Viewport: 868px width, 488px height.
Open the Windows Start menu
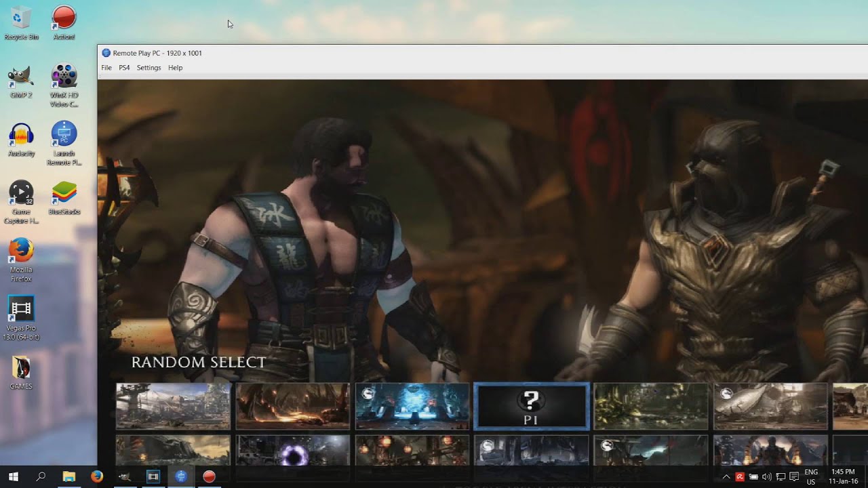(x=13, y=476)
